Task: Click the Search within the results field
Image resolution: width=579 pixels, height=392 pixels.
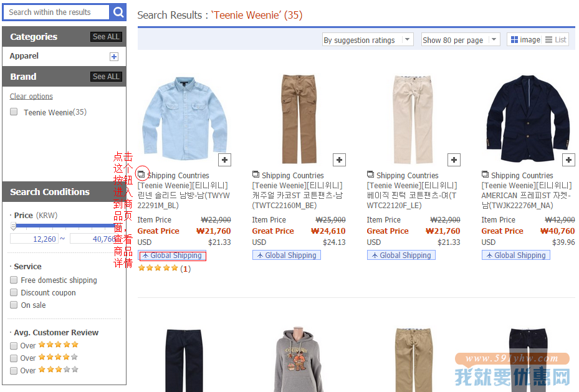Action: coord(56,12)
